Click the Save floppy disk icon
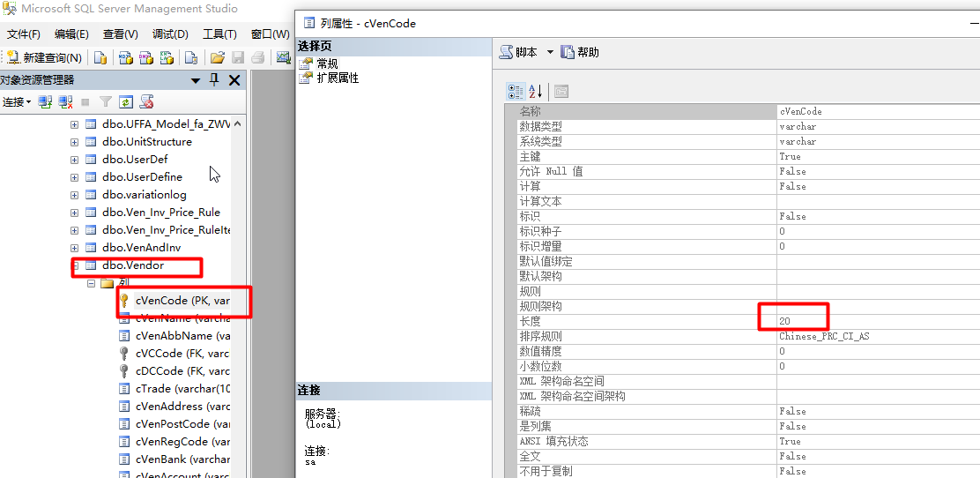Image resolution: width=980 pixels, height=478 pixels. [237, 57]
